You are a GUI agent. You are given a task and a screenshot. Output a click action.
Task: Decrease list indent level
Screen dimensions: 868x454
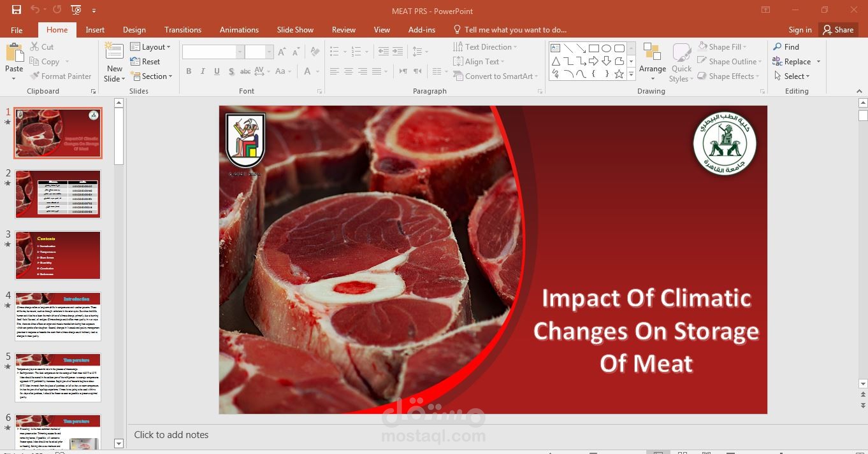pos(384,52)
